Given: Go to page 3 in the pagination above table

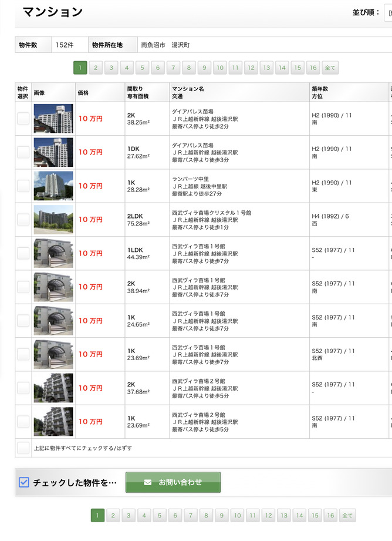Looking at the screenshot, I should click(x=111, y=68).
